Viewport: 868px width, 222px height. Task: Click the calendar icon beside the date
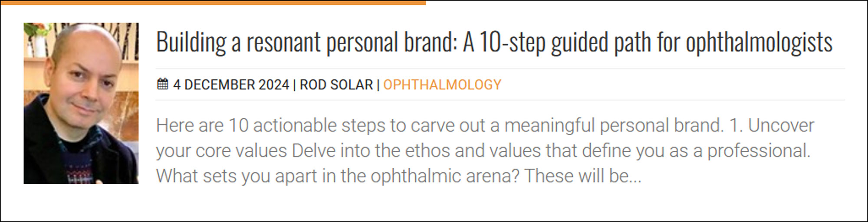(x=162, y=84)
